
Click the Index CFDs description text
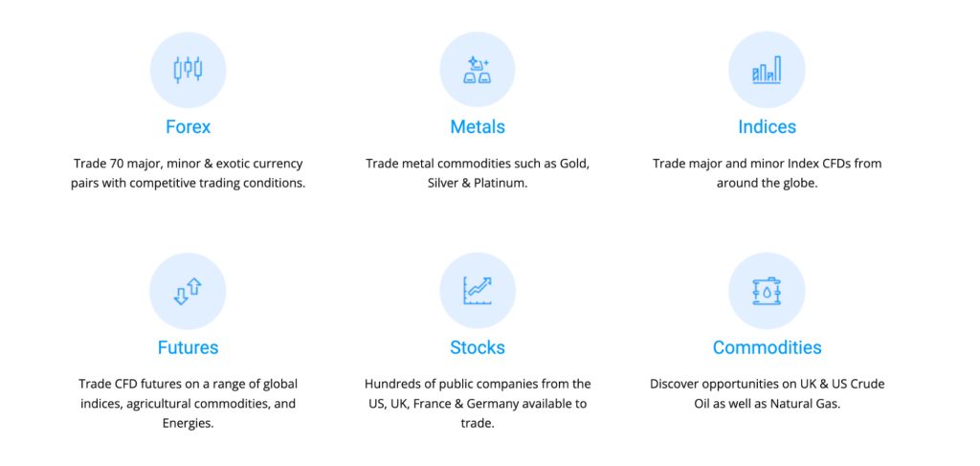[x=767, y=173]
